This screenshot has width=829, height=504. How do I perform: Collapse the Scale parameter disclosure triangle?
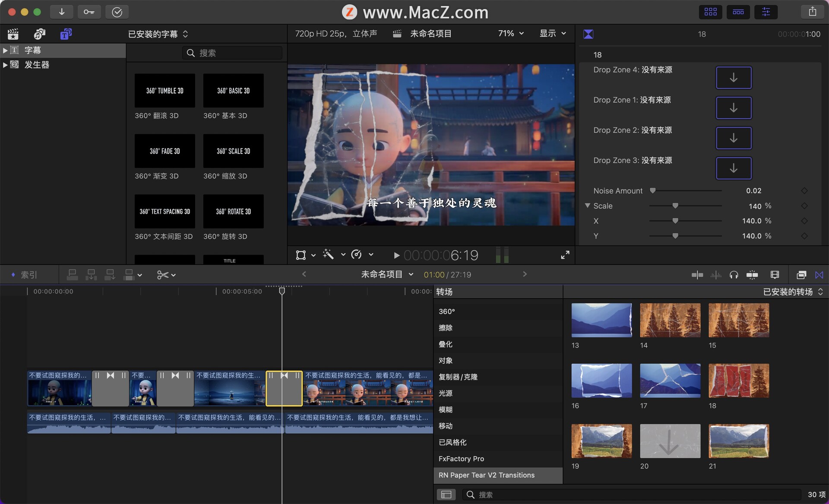587,206
